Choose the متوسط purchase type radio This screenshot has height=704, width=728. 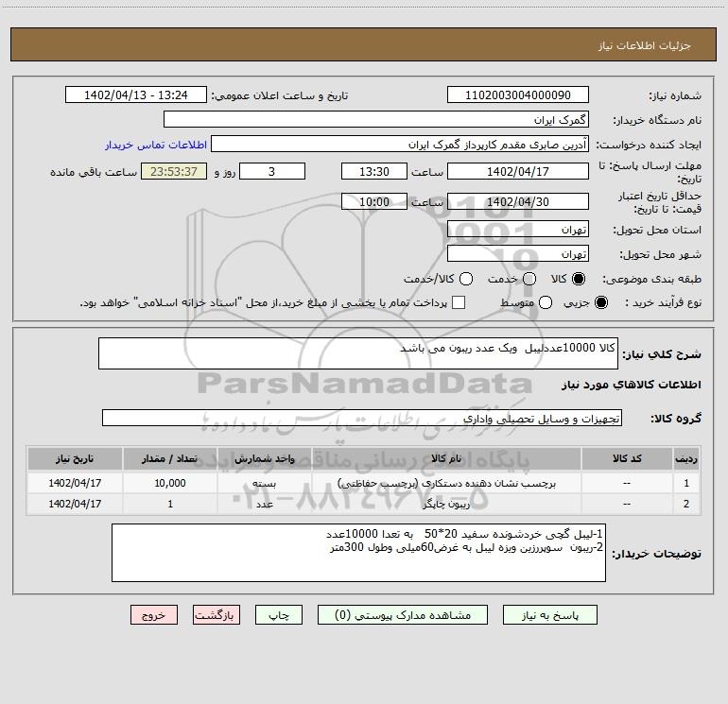pyautogui.click(x=546, y=302)
